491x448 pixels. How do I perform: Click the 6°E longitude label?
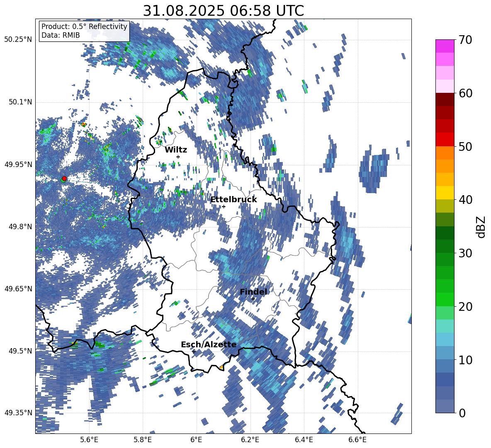coord(196,440)
